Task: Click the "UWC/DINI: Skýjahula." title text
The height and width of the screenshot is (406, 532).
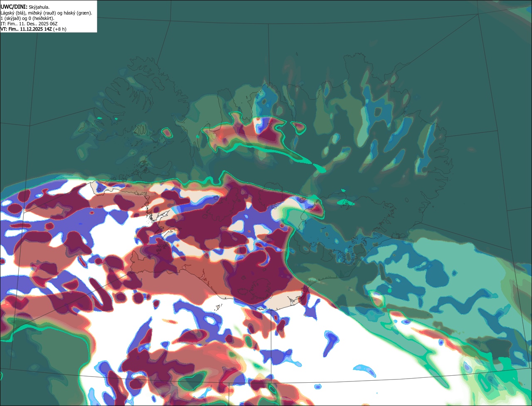Action: click(x=25, y=7)
